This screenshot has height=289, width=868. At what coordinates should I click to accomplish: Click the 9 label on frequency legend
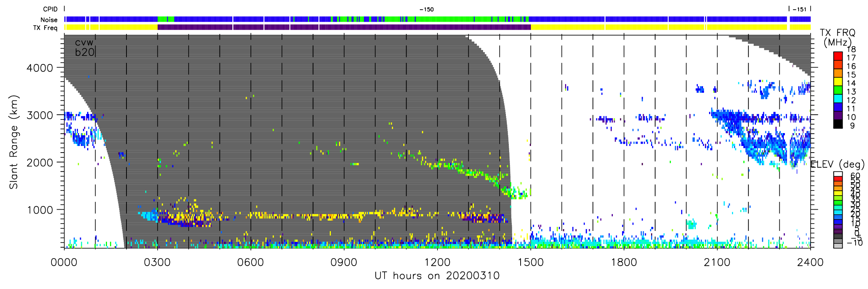[853, 126]
